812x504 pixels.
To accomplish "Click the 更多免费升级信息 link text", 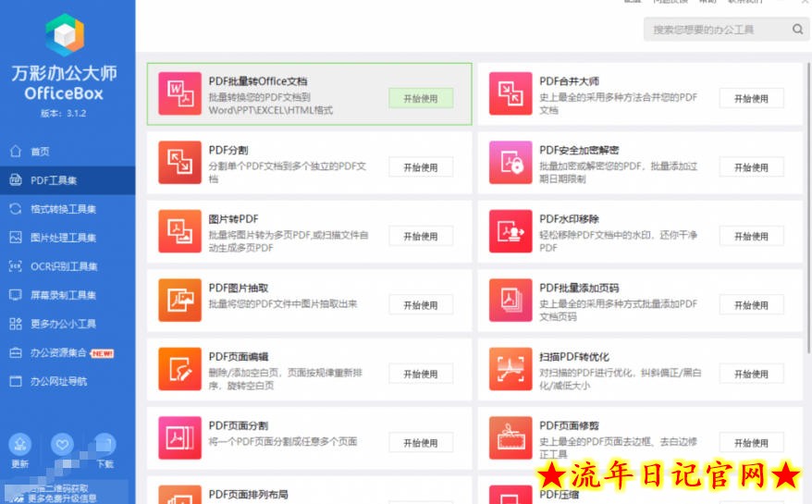I will 62,498.
